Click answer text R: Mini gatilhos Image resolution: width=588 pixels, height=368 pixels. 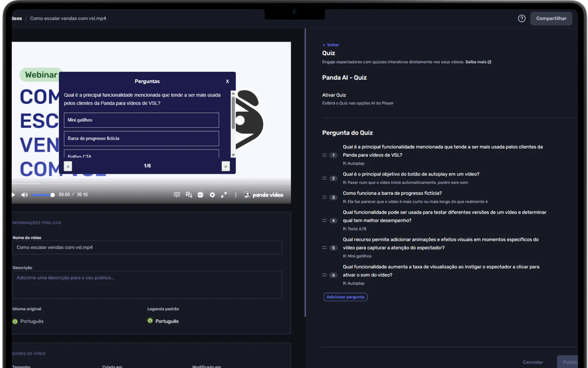pyautogui.click(x=357, y=256)
